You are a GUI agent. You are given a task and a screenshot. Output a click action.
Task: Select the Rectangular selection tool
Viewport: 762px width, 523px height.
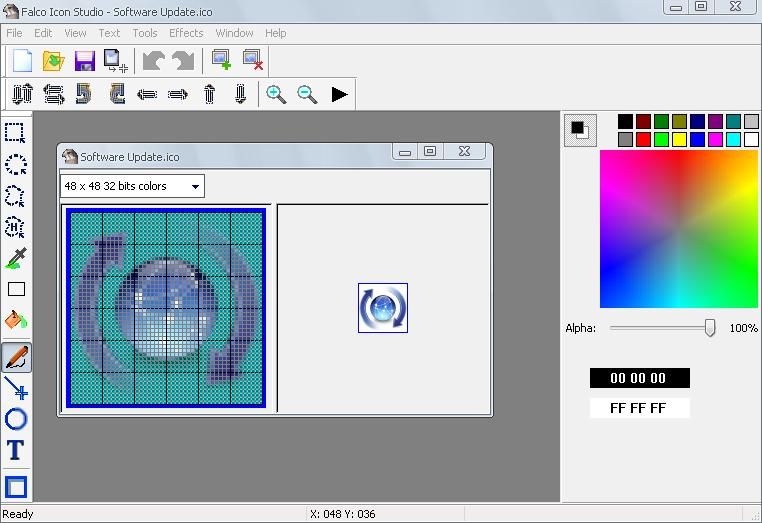click(x=16, y=133)
